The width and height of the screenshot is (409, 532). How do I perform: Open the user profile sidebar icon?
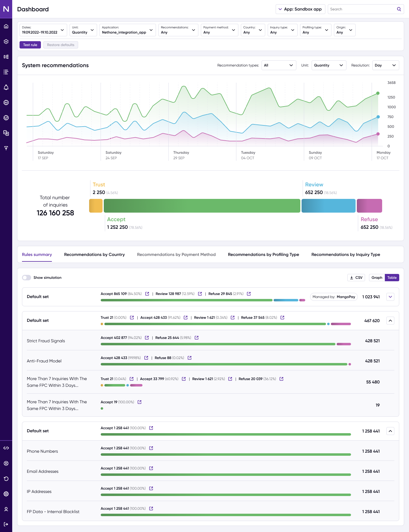[x=6, y=509]
